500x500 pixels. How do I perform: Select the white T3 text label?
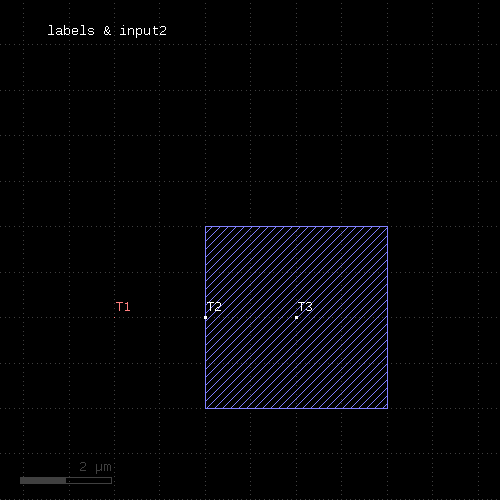click(305, 307)
